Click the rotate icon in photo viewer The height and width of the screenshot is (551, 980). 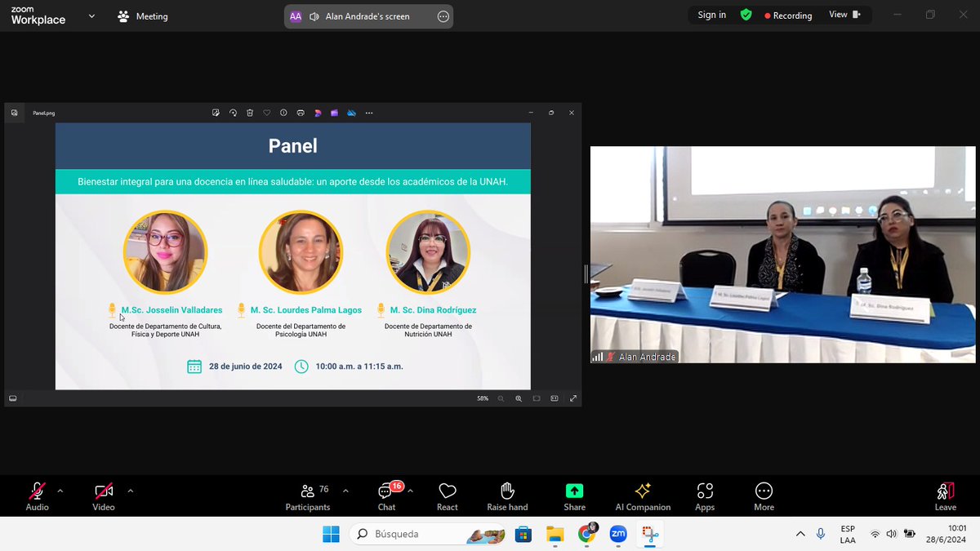click(233, 113)
